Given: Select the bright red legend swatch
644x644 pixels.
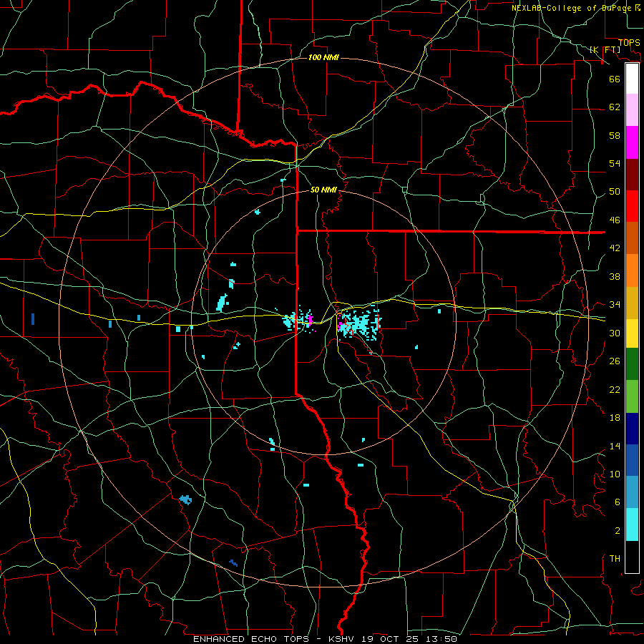Looking at the screenshot, I should point(632,206).
